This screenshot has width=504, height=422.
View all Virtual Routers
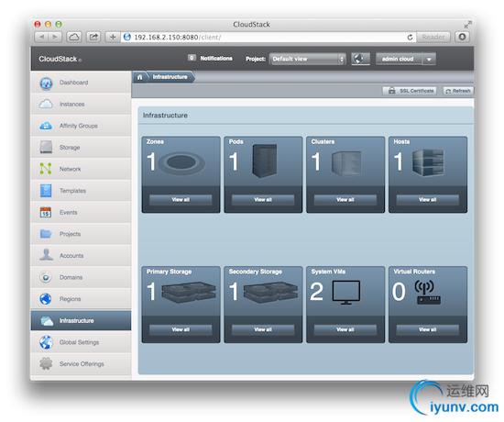click(x=428, y=329)
